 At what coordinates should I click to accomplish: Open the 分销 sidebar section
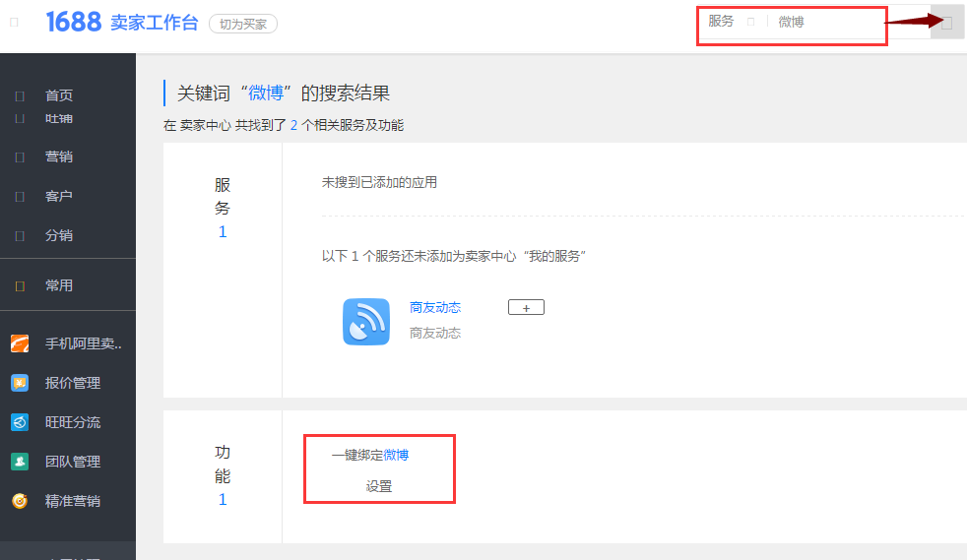click(59, 235)
